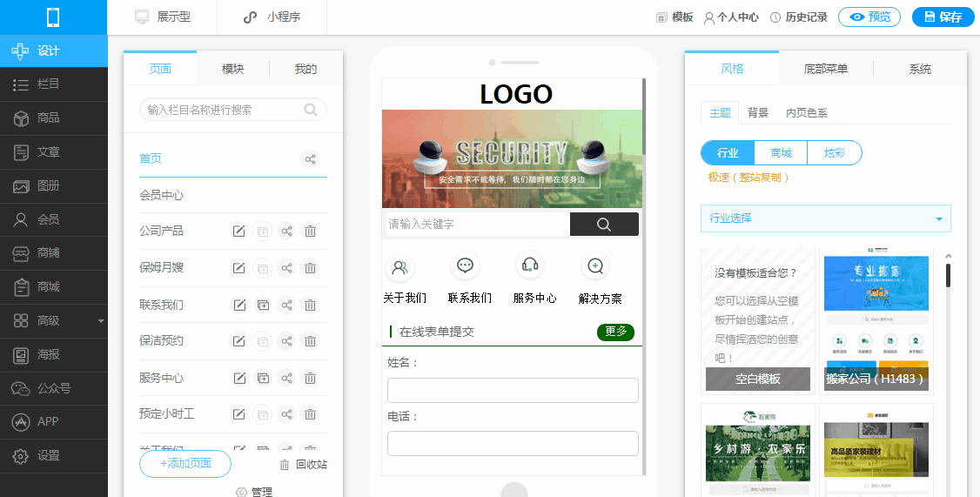This screenshot has height=497, width=980.
Task: Click the edit icon for 预定小时工
Action: pyautogui.click(x=238, y=413)
